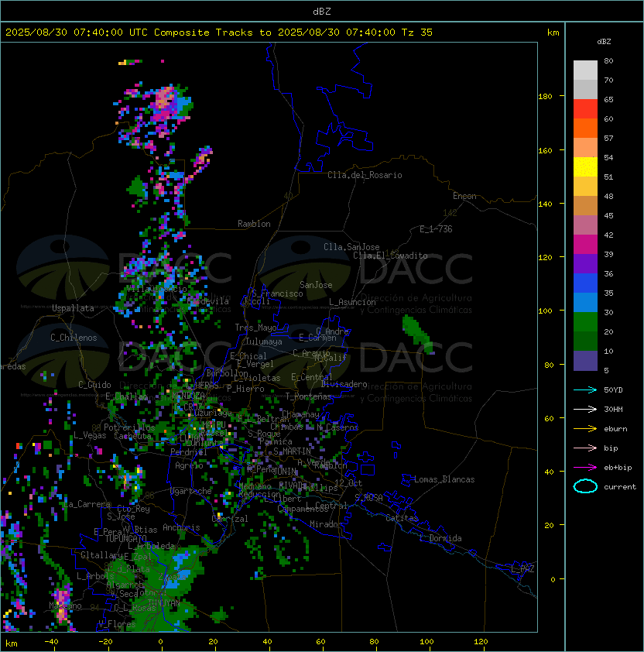Click the 'Catitas' map label
The width and height of the screenshot is (644, 652).
(x=402, y=518)
